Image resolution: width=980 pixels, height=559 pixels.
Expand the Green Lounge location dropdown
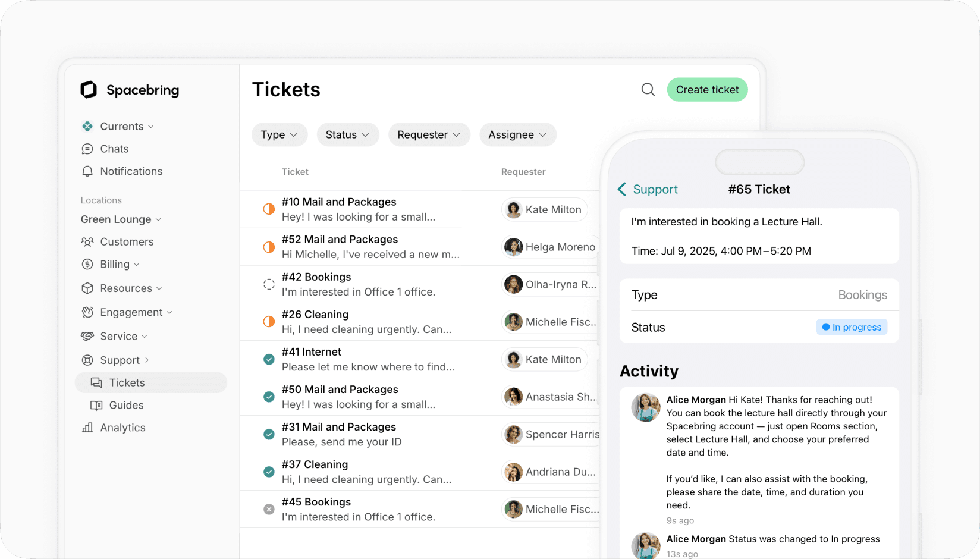(121, 219)
